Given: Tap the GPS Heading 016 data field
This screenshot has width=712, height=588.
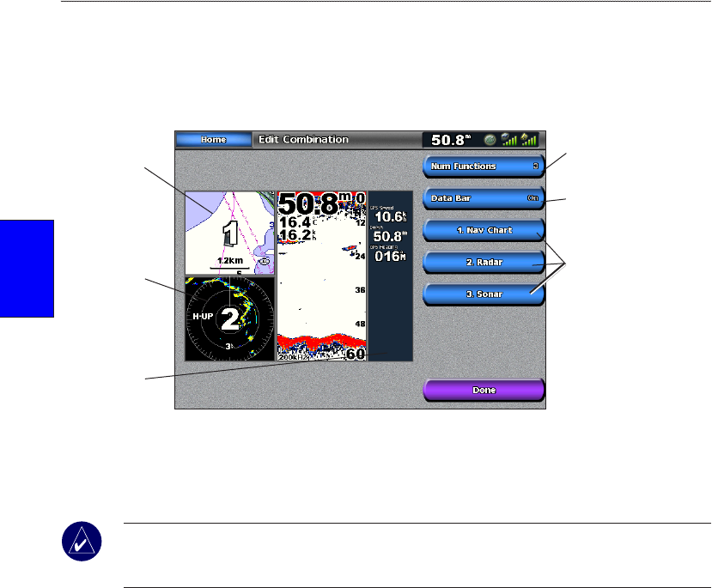Looking at the screenshot, I should click(389, 254).
